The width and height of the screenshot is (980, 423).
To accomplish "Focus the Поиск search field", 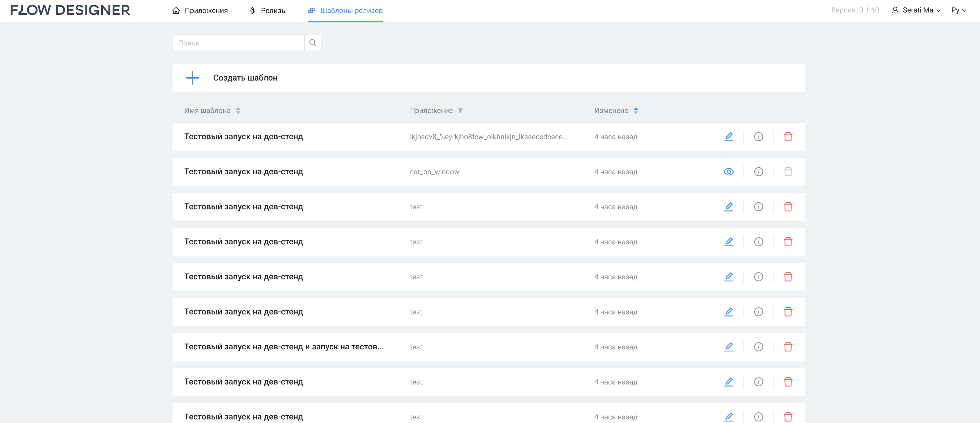I will (238, 43).
